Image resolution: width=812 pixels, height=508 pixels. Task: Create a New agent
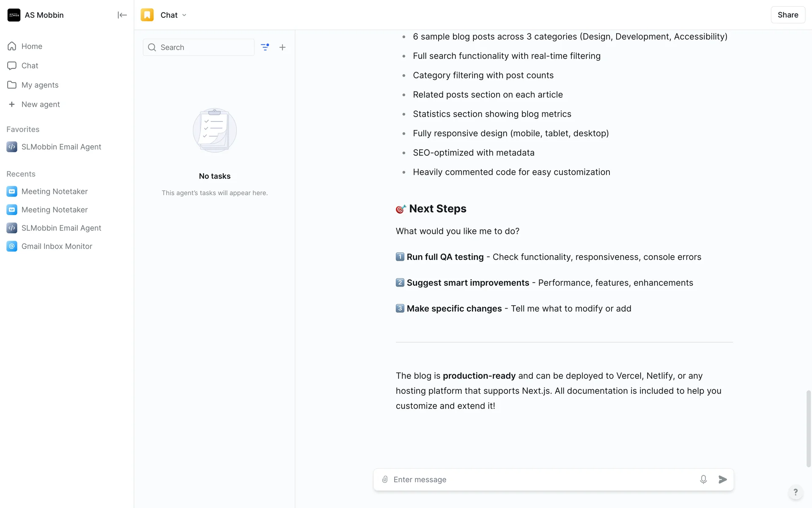tap(41, 105)
